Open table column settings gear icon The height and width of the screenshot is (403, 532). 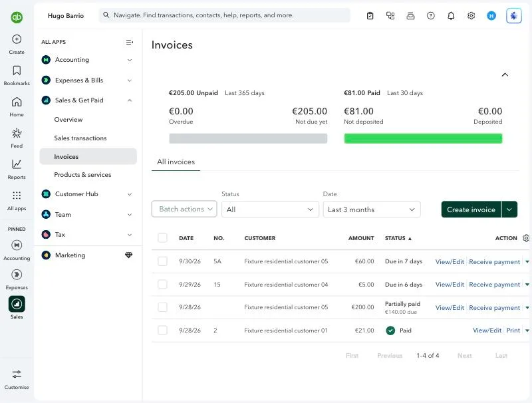526,238
